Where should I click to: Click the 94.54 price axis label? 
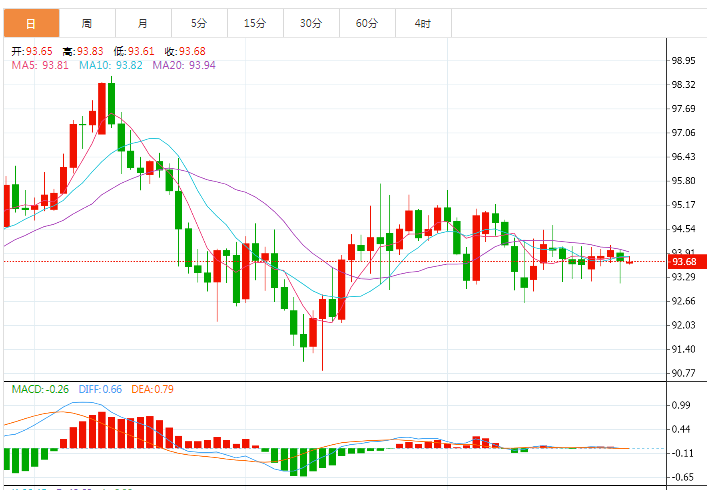click(684, 229)
